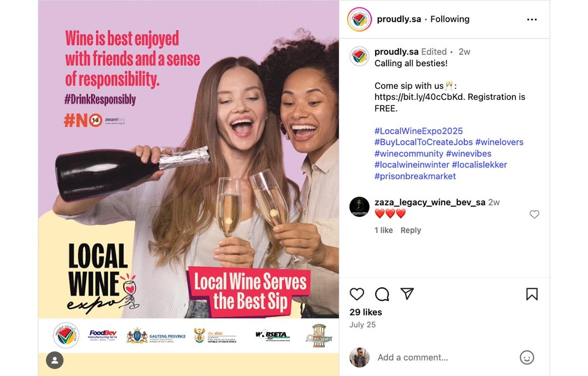
Task: Save post with bookmark icon
Action: click(x=532, y=294)
